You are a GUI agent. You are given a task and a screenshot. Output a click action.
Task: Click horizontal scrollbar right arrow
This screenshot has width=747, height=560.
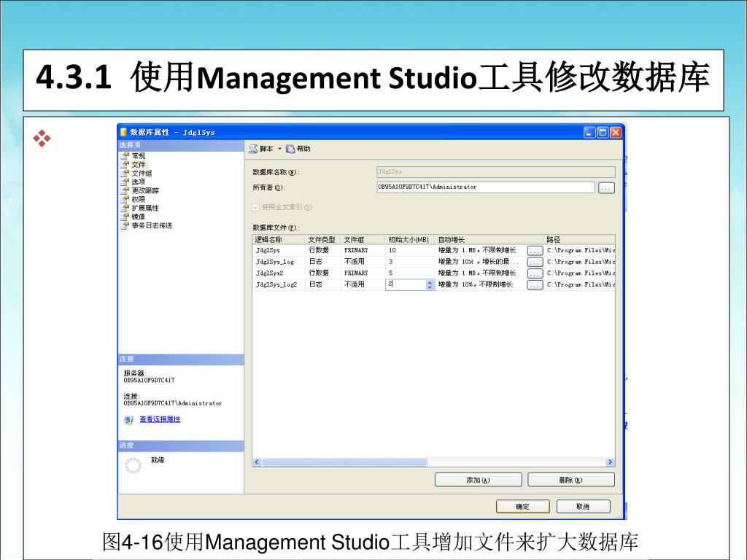[610, 462]
